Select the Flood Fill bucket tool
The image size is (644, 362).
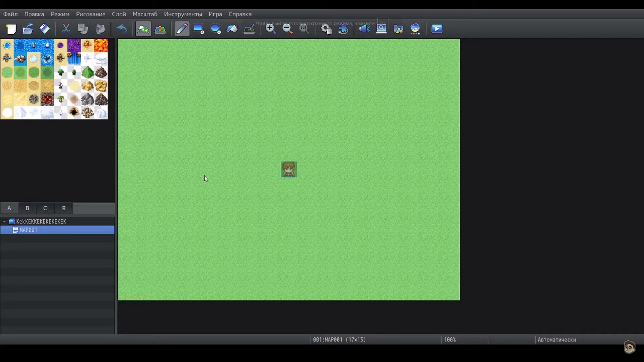click(x=232, y=29)
